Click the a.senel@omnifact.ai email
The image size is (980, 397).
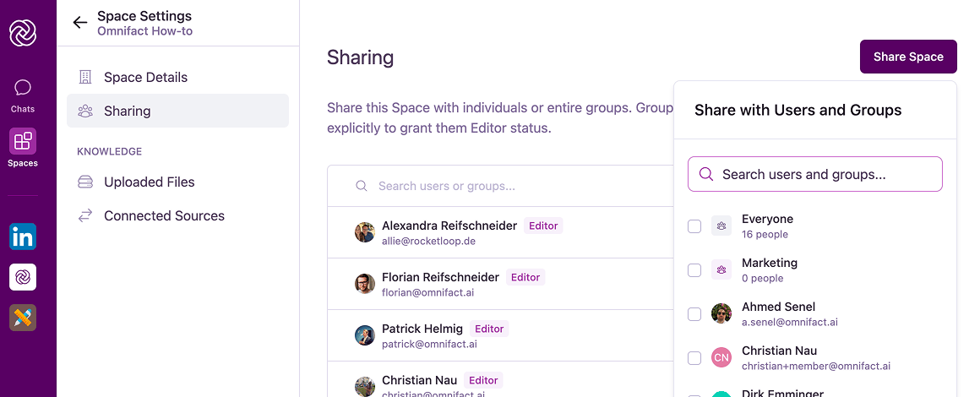790,322
